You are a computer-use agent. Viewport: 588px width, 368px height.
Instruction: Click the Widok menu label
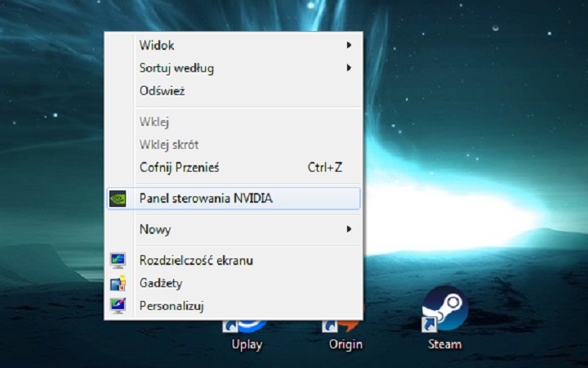coord(157,45)
